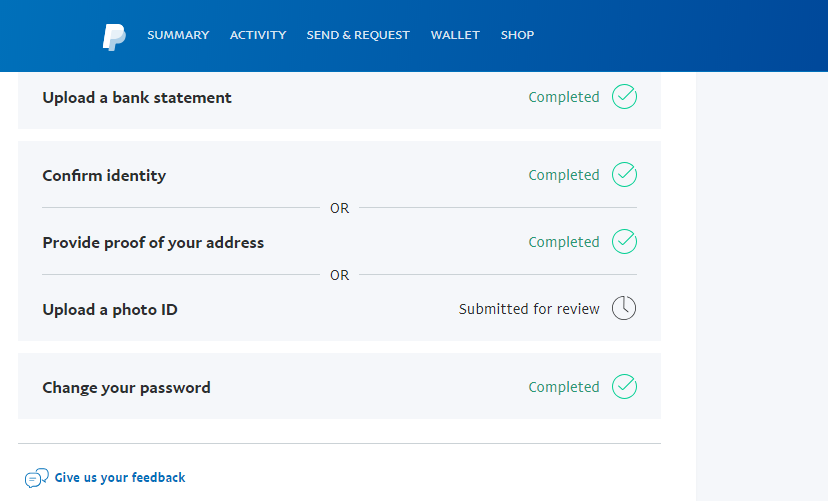Click the Confirm identity completed checkmark icon
This screenshot has width=828, height=501.
coord(624,175)
